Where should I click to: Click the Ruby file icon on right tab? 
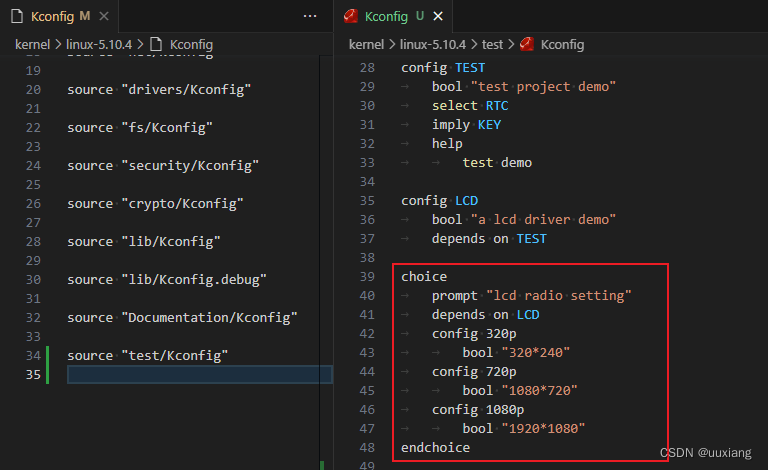click(x=351, y=16)
